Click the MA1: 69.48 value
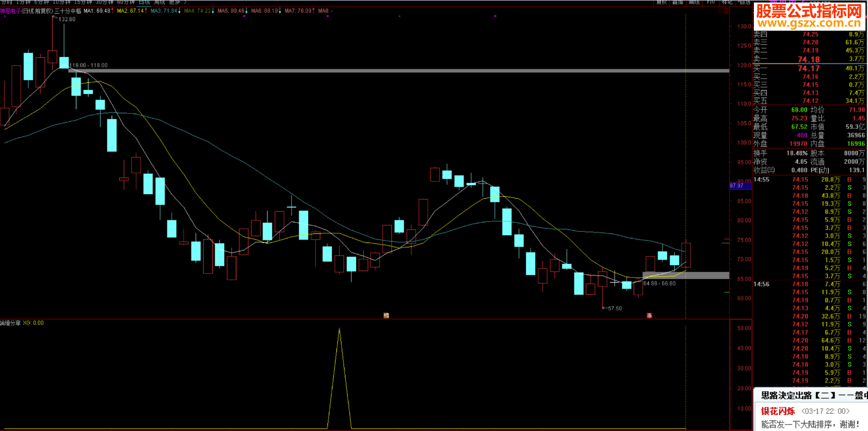The height and width of the screenshot is (431, 868). point(97,11)
